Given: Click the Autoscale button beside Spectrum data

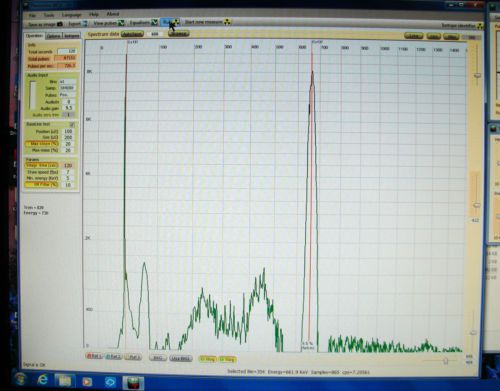Looking at the screenshot, I should tap(132, 34).
